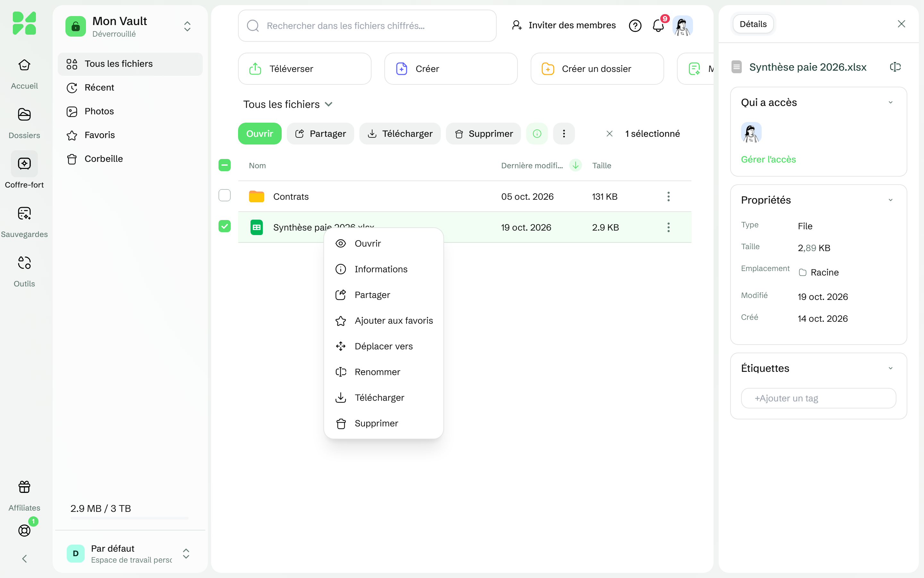Open Favoris in the vault sidebar
The height and width of the screenshot is (578, 924).
click(130, 135)
